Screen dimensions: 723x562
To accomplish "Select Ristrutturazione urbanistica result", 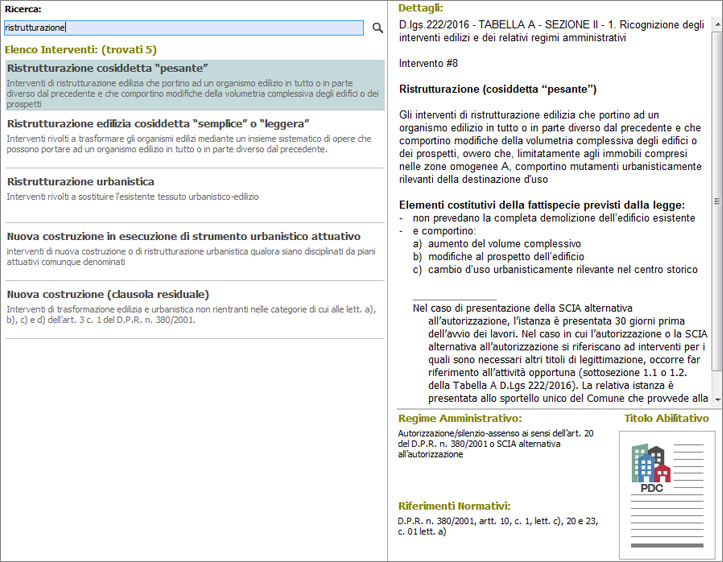I will pos(195,196).
